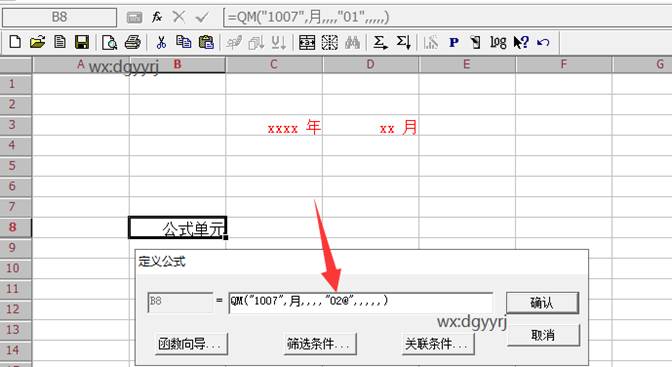Click the copy icon in the toolbar
Image resolution: width=672 pixels, height=367 pixels.
click(183, 42)
